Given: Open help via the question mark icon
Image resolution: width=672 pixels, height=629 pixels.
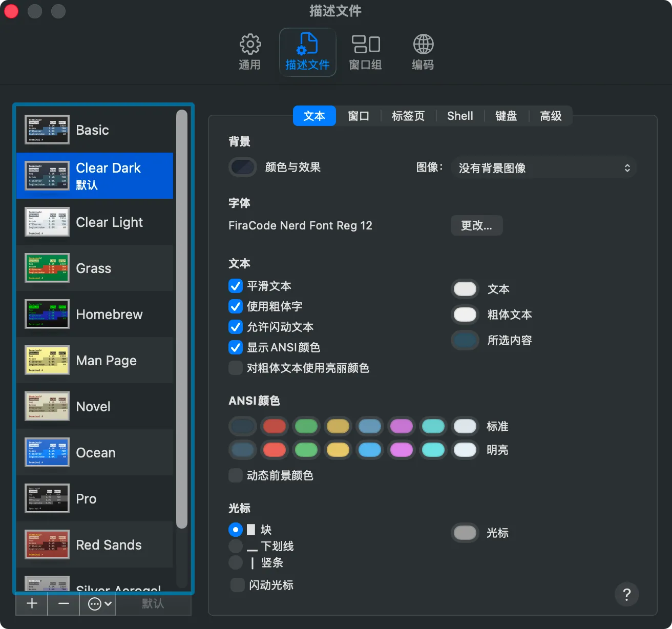Looking at the screenshot, I should pyautogui.click(x=626, y=594).
